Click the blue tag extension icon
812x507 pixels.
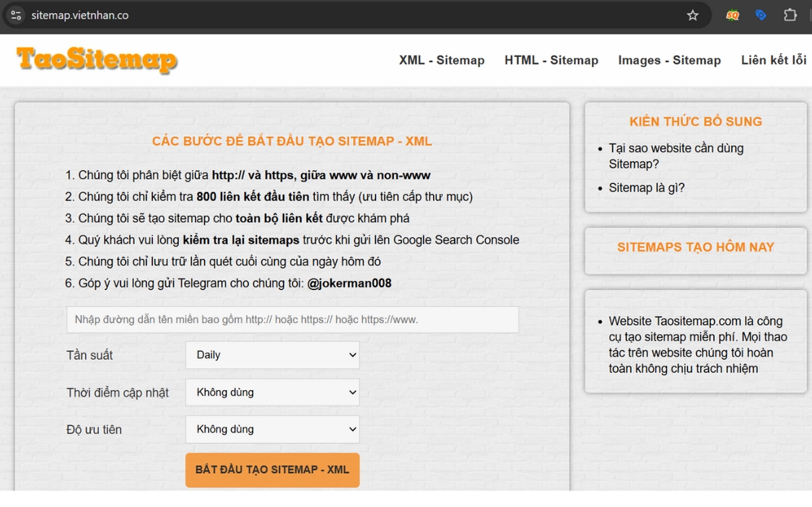click(x=760, y=15)
